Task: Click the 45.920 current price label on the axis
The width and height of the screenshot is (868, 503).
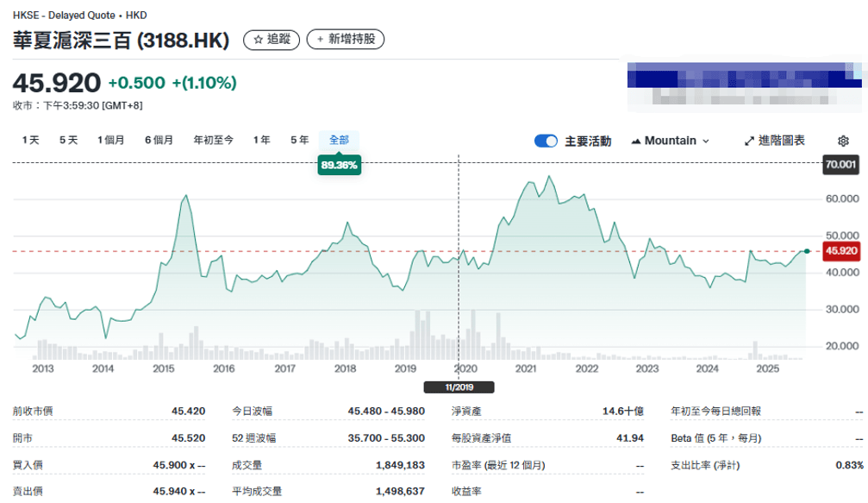Action: click(841, 251)
